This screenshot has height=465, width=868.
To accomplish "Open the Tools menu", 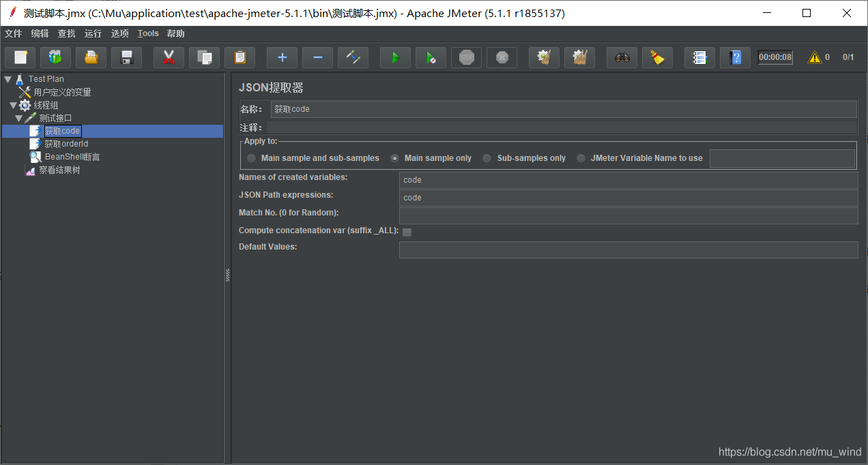I will [148, 33].
